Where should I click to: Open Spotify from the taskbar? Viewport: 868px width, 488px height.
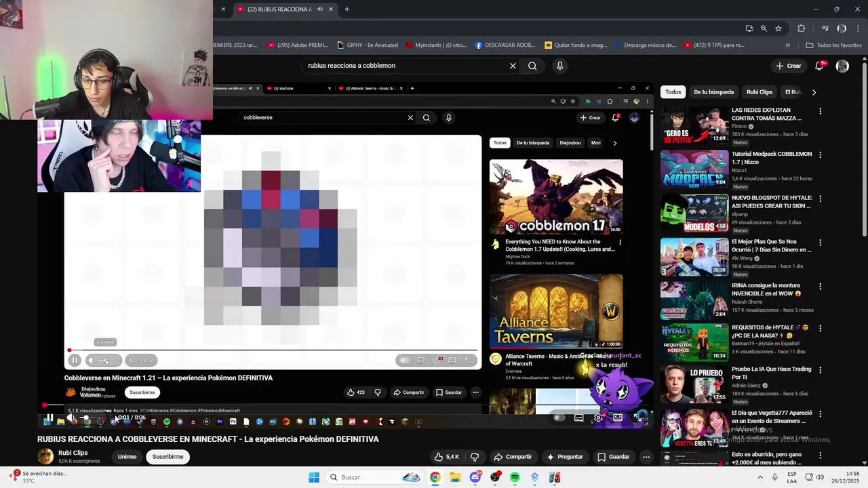[515, 477]
